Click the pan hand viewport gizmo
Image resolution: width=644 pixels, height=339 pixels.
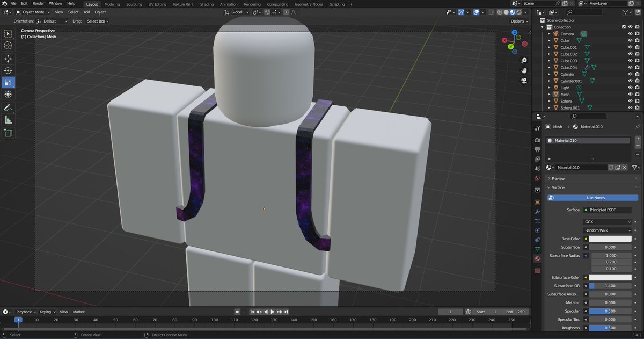(x=524, y=71)
